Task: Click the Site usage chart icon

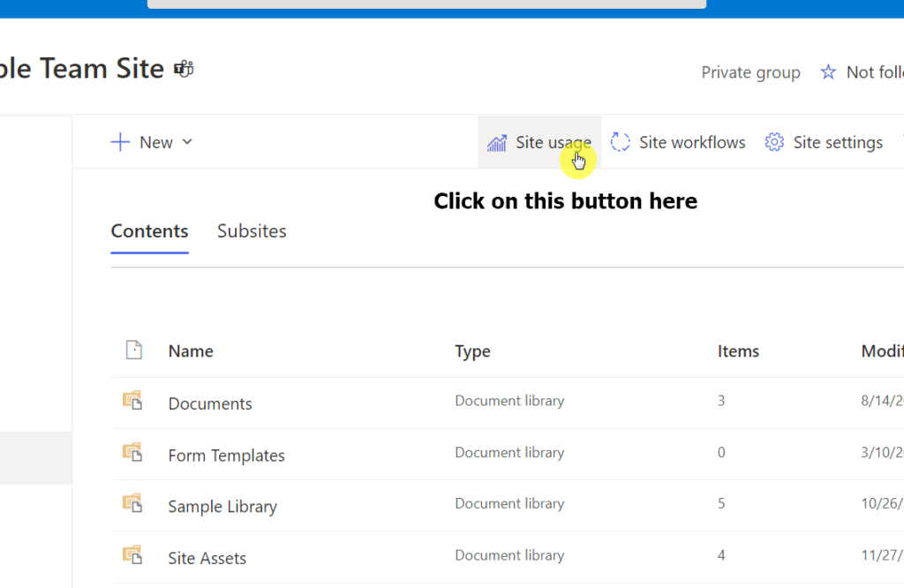Action: pos(496,142)
